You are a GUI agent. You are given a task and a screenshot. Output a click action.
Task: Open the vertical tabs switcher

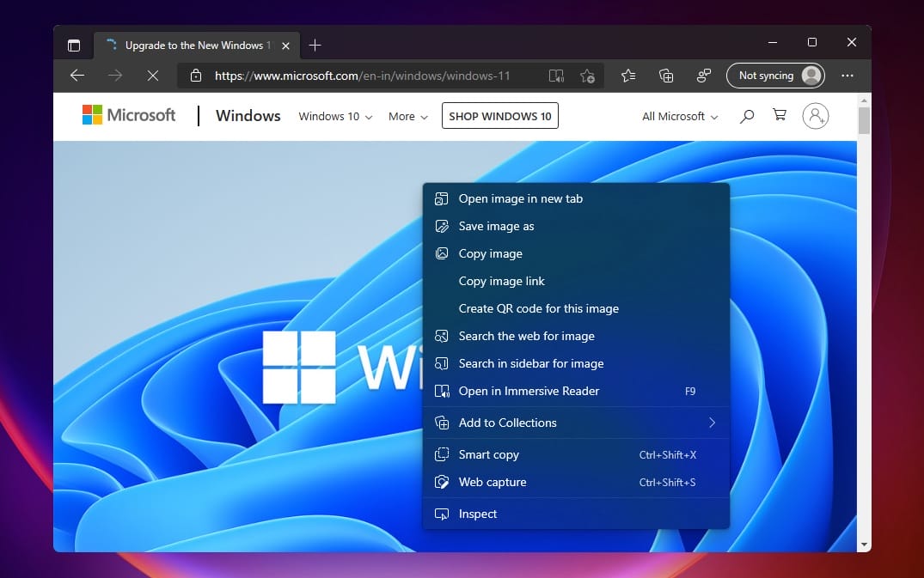pyautogui.click(x=74, y=45)
